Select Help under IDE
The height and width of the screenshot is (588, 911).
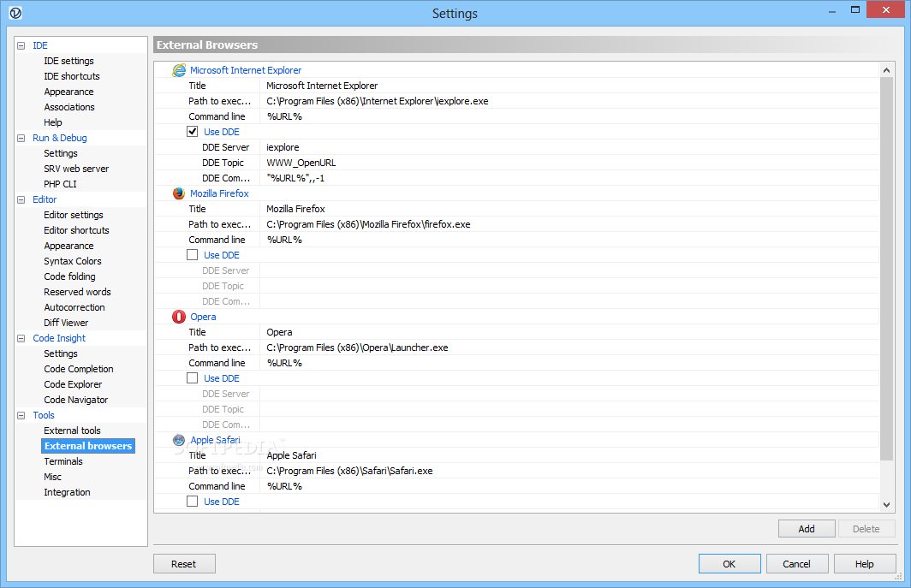click(x=53, y=122)
